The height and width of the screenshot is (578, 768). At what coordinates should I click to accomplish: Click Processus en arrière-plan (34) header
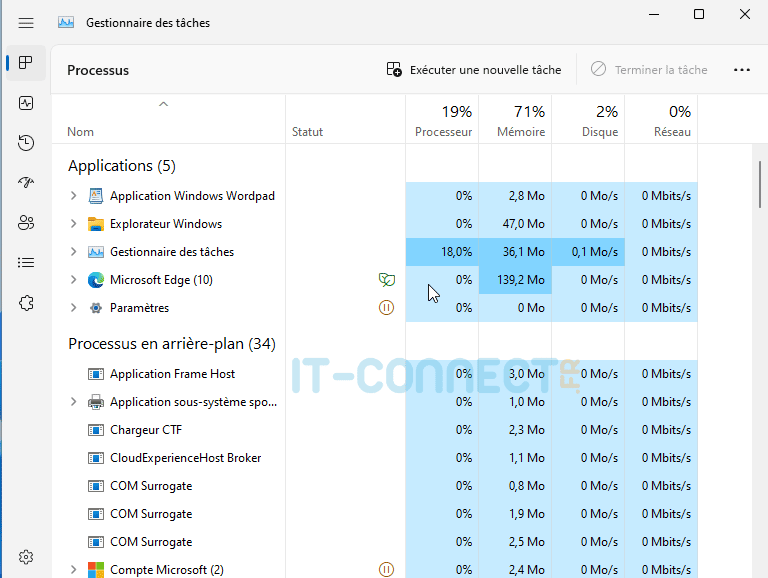[172, 344]
